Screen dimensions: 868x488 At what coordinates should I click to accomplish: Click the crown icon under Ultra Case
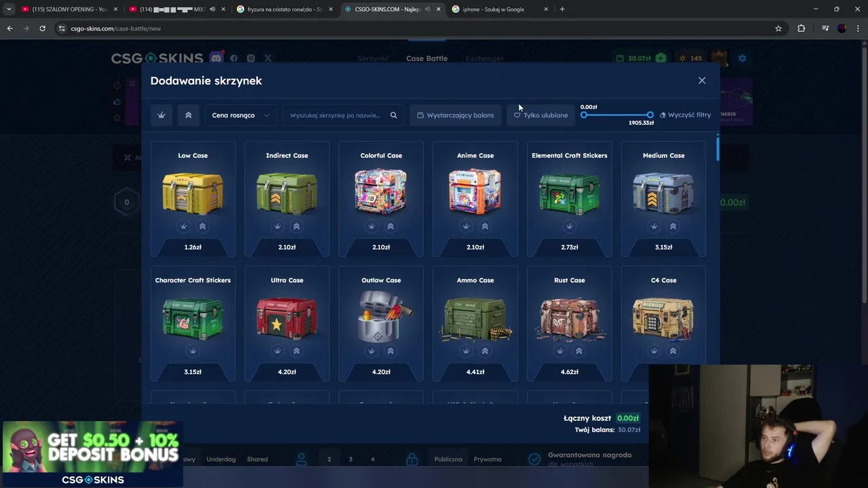277,351
